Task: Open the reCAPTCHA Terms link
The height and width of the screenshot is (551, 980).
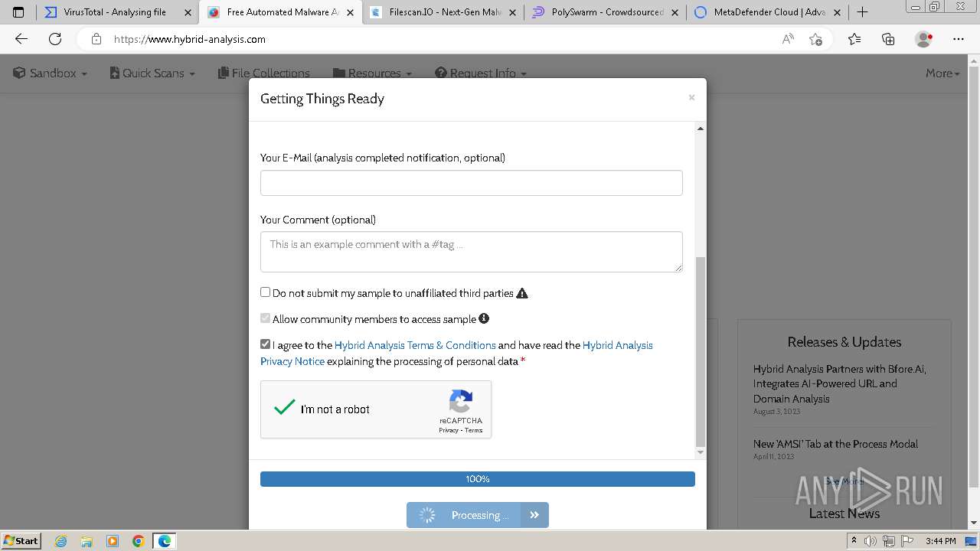Action: [474, 430]
